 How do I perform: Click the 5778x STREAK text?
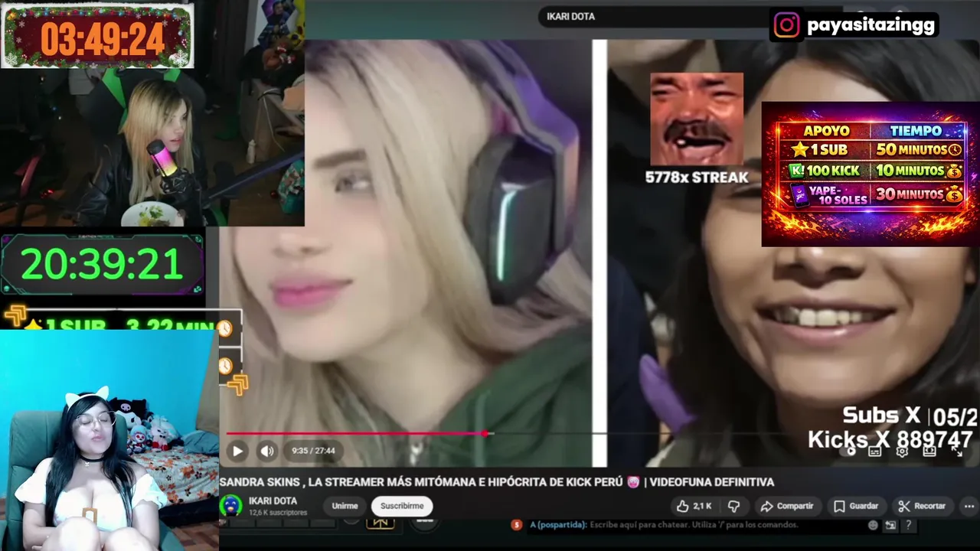pyautogui.click(x=696, y=178)
